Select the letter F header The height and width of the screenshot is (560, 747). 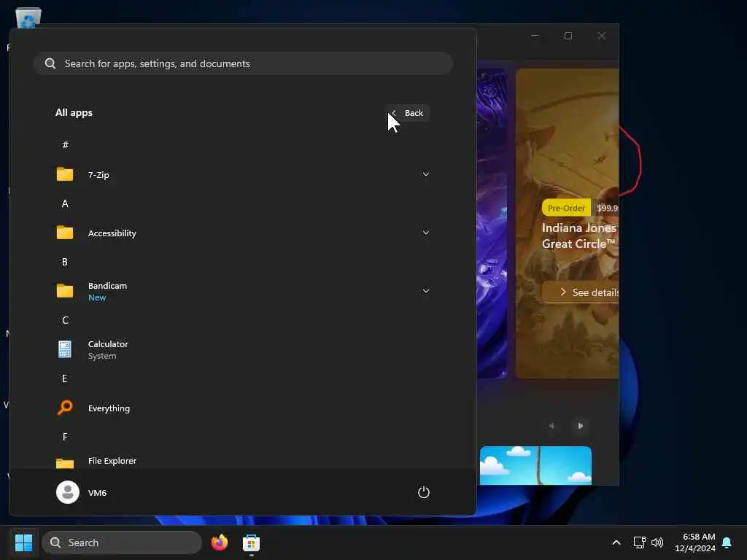coord(65,437)
